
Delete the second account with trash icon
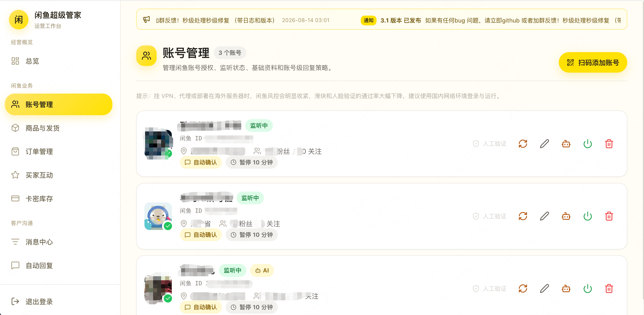pos(609,216)
